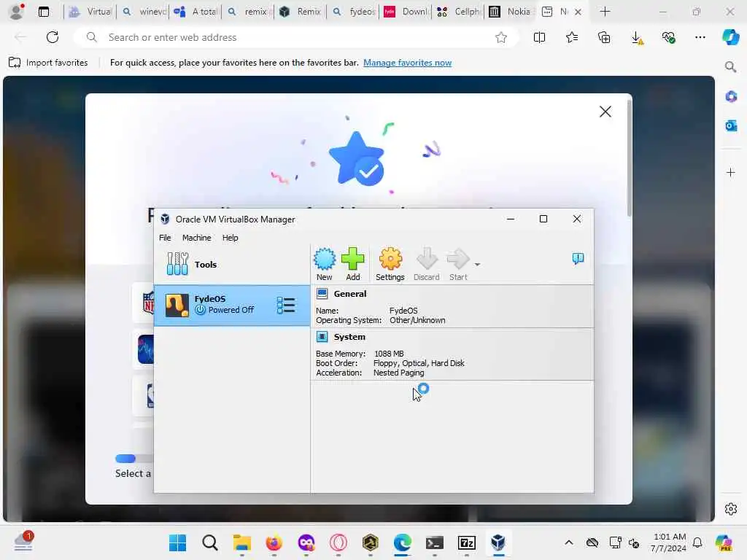747x560 pixels.
Task: Switch to the 'Virtual' browser tab
Action: pos(90,12)
